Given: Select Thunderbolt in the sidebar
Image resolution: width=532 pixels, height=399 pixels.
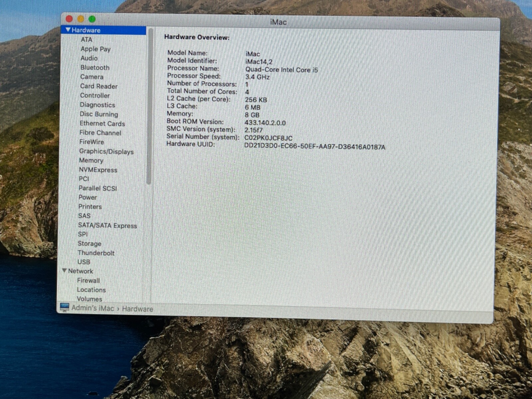Looking at the screenshot, I should coord(96,253).
